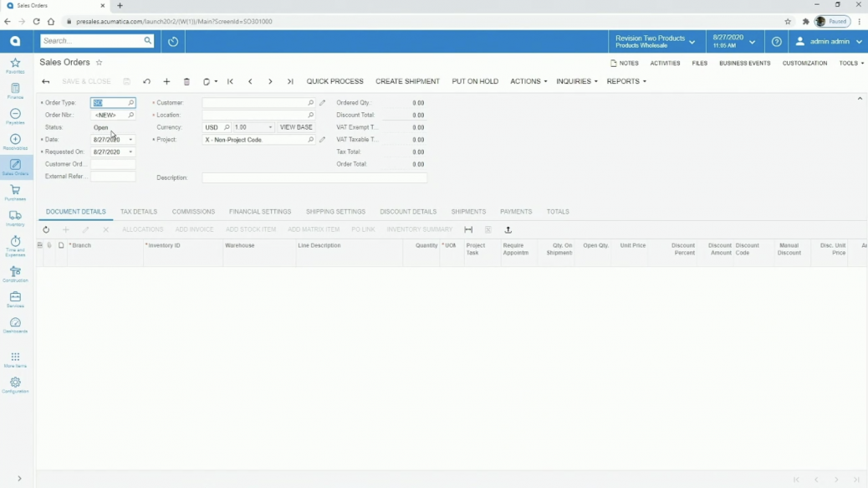The image size is (868, 488).
Task: Delete the record using the trash icon
Action: tap(186, 81)
